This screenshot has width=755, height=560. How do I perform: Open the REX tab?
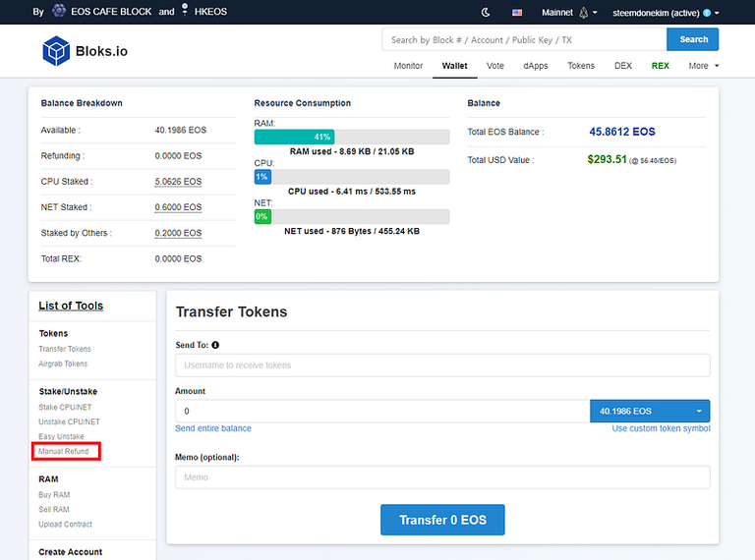tap(660, 66)
